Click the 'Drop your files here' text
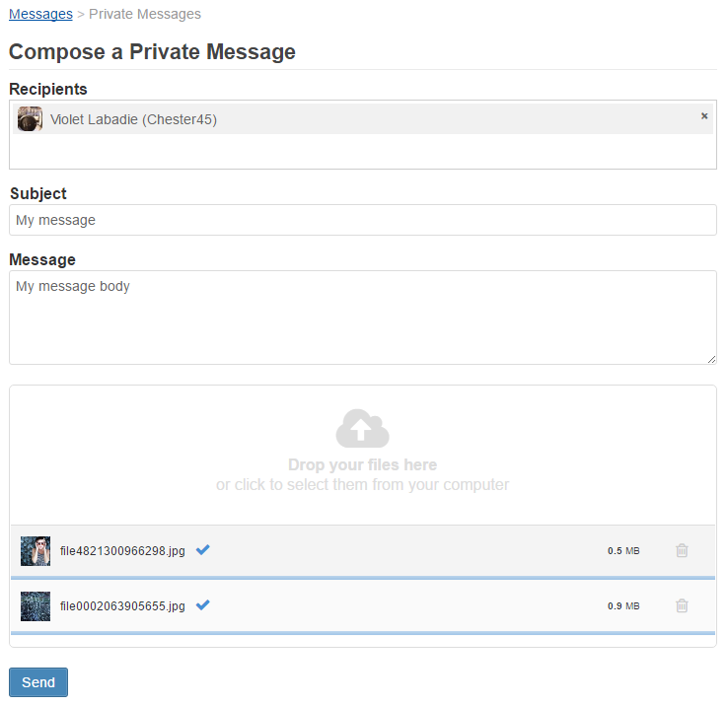Screen dimensions: 728x706 (x=363, y=464)
